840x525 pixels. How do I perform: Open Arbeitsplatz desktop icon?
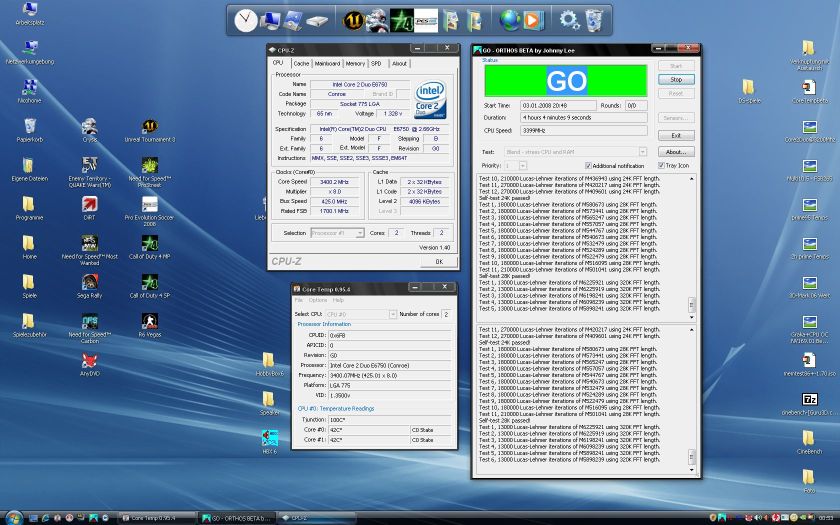pos(29,14)
